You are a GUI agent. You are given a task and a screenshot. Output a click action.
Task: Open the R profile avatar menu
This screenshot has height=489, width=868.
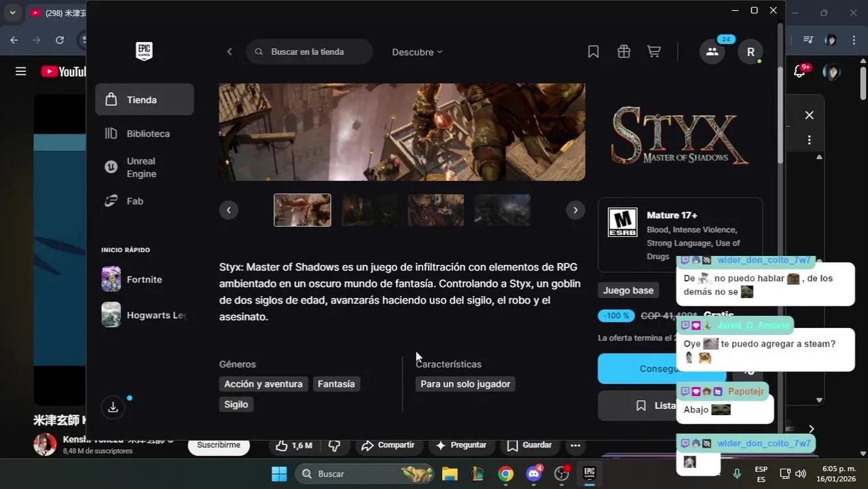(751, 52)
